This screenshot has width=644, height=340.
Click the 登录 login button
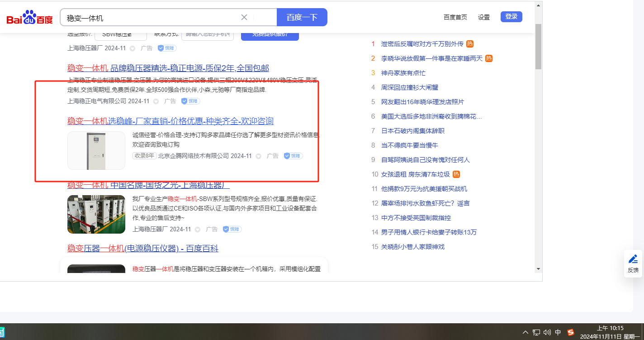tap(511, 17)
